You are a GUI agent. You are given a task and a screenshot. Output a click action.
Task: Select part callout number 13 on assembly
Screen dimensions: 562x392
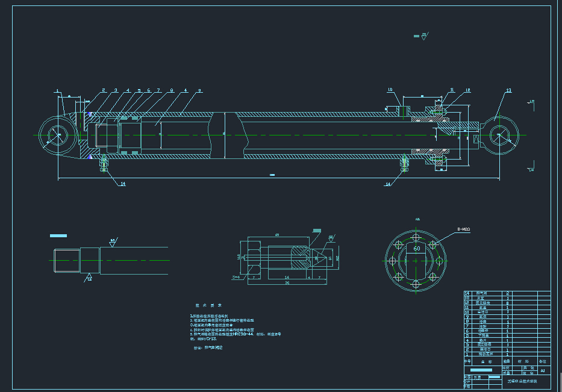[508, 90]
